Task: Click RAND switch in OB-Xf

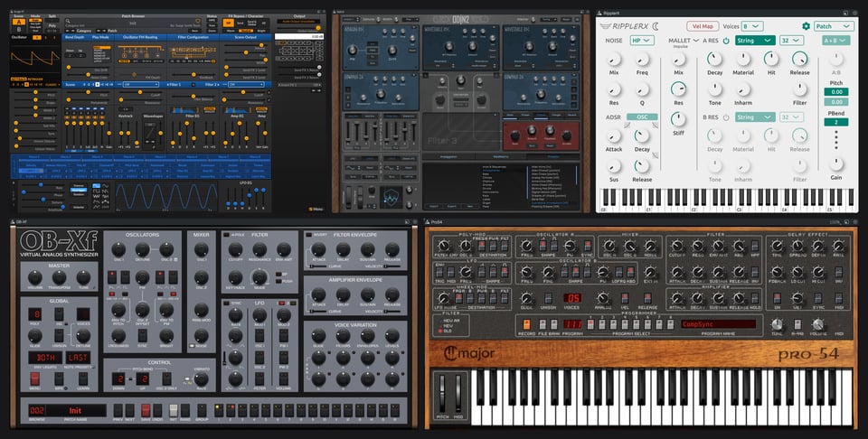Action: pos(185,410)
